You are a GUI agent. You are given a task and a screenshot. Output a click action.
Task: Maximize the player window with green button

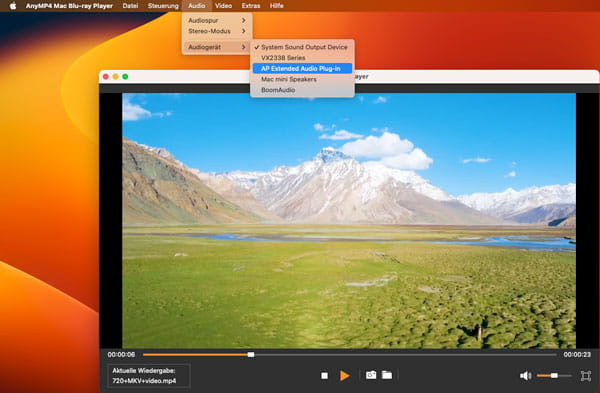[125, 77]
